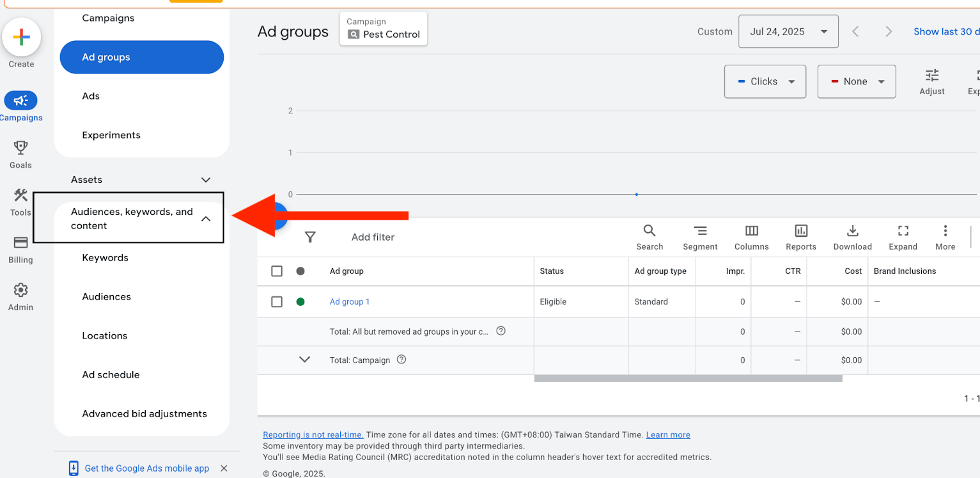This screenshot has width=980, height=478.
Task: Open the Columns icon
Action: [751, 231]
